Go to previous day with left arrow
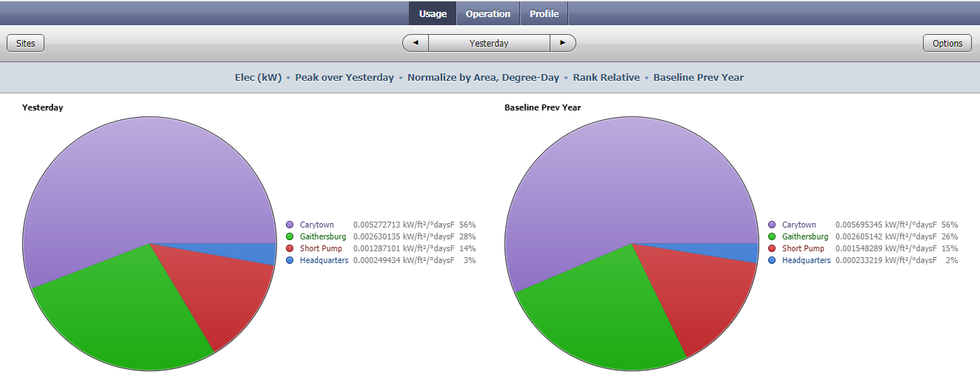The width and height of the screenshot is (980, 378). tap(416, 43)
